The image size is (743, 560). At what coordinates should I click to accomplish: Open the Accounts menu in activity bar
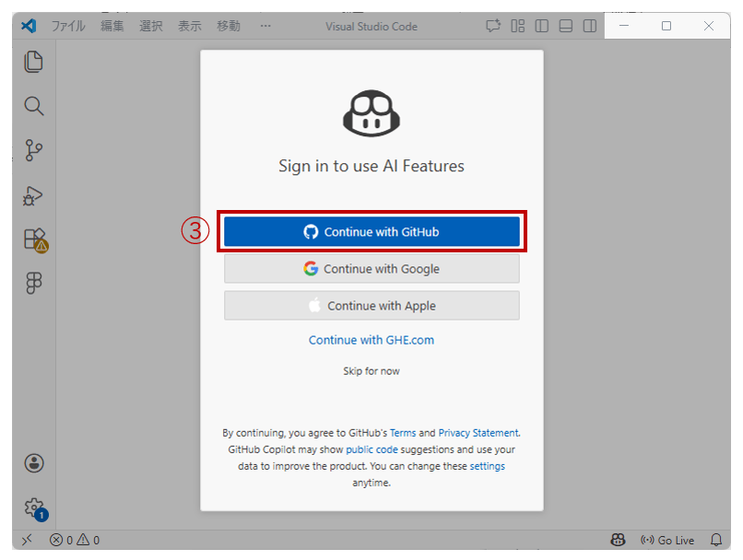coord(34,462)
